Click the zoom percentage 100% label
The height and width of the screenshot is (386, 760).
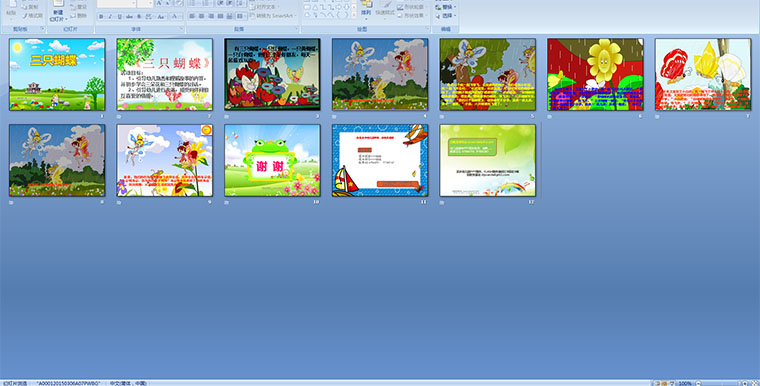685,383
